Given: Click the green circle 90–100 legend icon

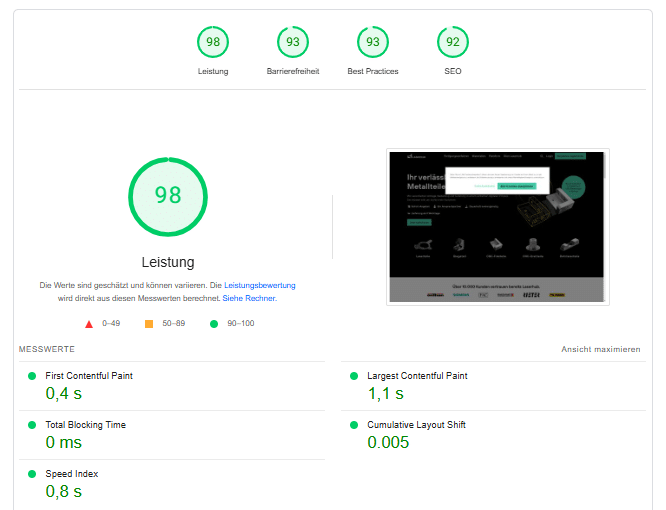Looking at the screenshot, I should coord(214,324).
